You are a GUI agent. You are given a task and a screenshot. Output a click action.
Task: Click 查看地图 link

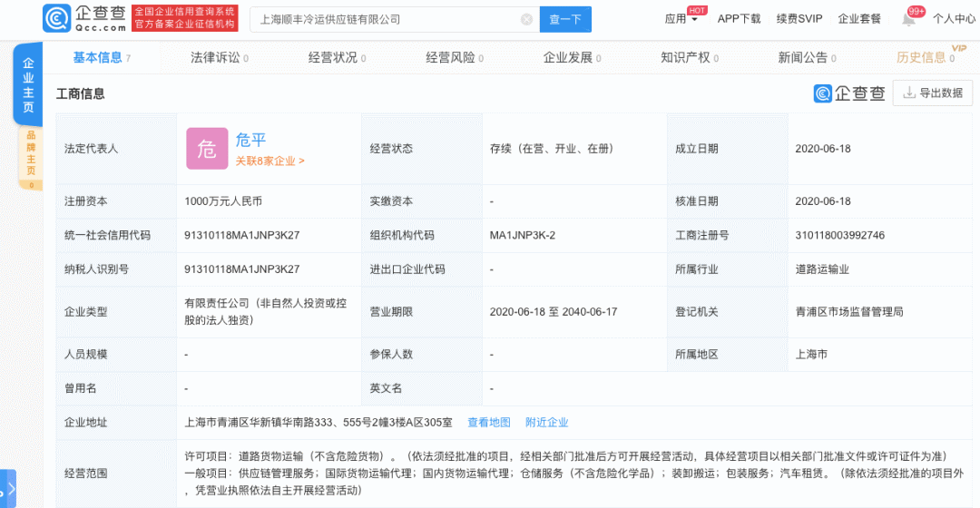pos(489,423)
